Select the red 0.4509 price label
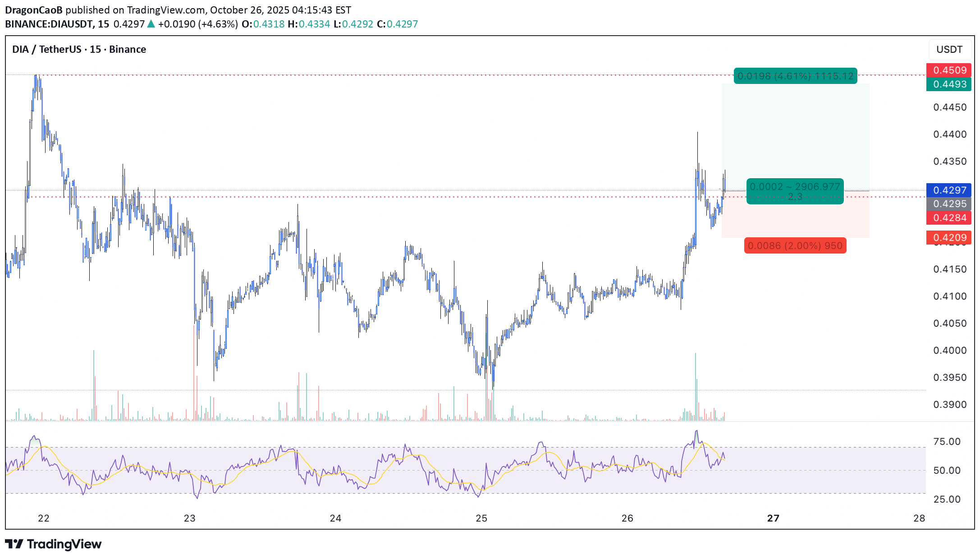 949,70
